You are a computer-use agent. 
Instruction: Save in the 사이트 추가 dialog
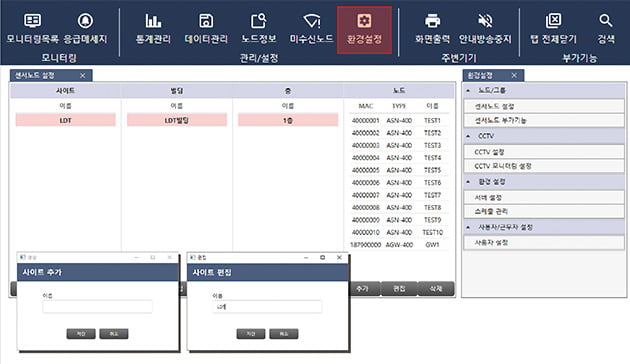coord(81,334)
